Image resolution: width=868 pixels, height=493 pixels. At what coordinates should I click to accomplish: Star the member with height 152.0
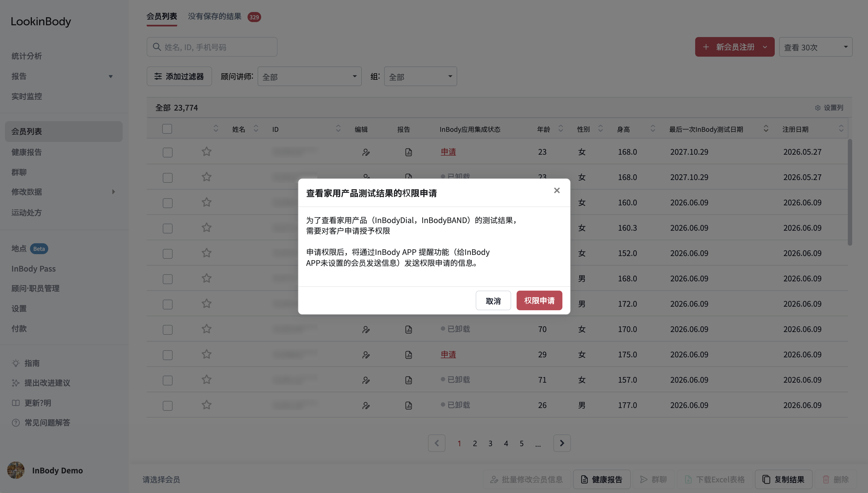coord(206,253)
